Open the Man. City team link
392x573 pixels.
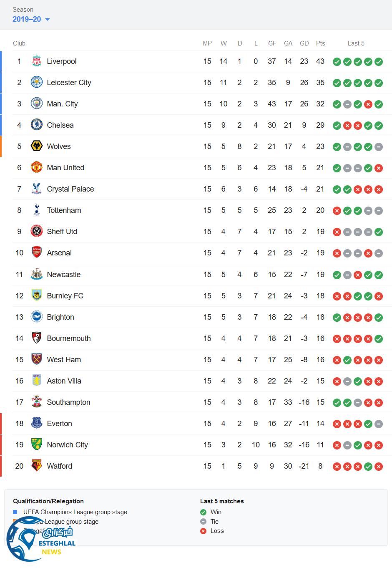coord(62,104)
